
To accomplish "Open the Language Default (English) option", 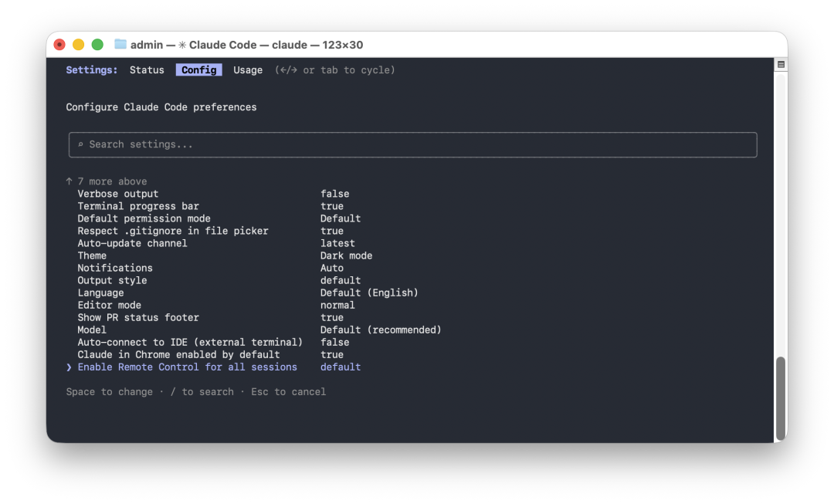I will coord(369,293).
